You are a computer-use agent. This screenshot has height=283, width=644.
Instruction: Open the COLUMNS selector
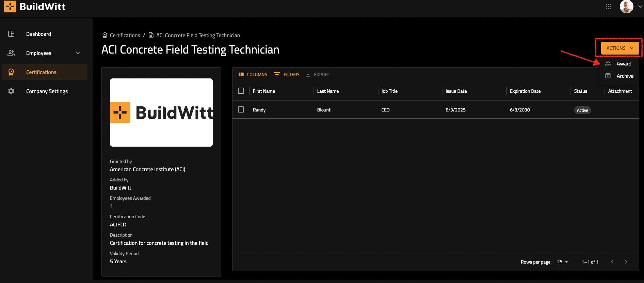tap(253, 74)
